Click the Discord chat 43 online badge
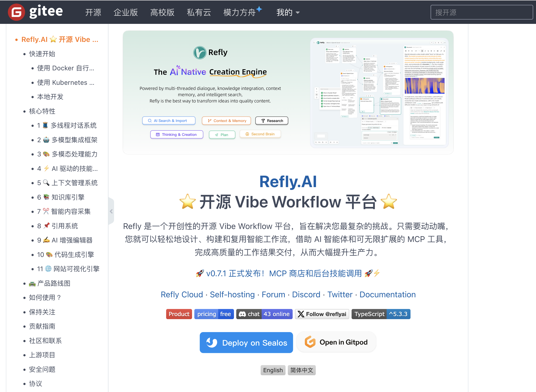Image resolution: width=536 pixels, height=392 pixels. coord(264,314)
